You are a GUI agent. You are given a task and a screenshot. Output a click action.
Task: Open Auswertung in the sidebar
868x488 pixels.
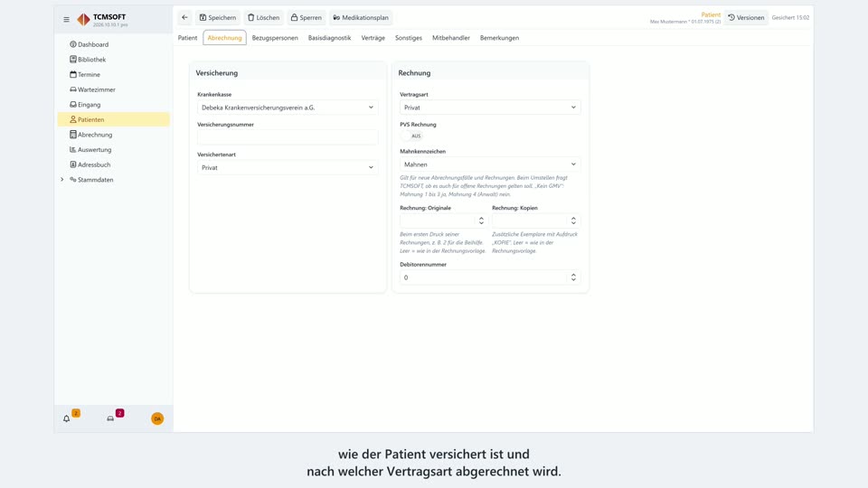pos(114,149)
